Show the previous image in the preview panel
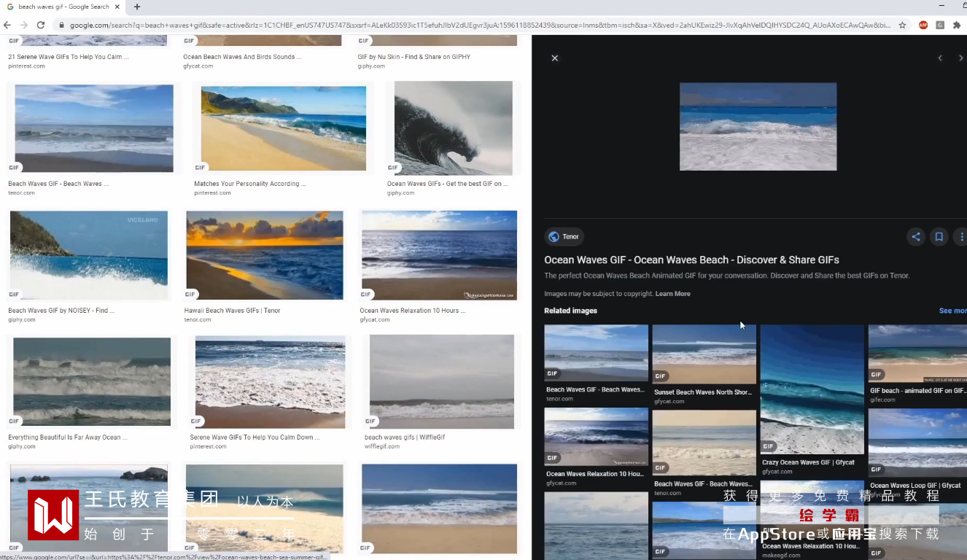 940,58
